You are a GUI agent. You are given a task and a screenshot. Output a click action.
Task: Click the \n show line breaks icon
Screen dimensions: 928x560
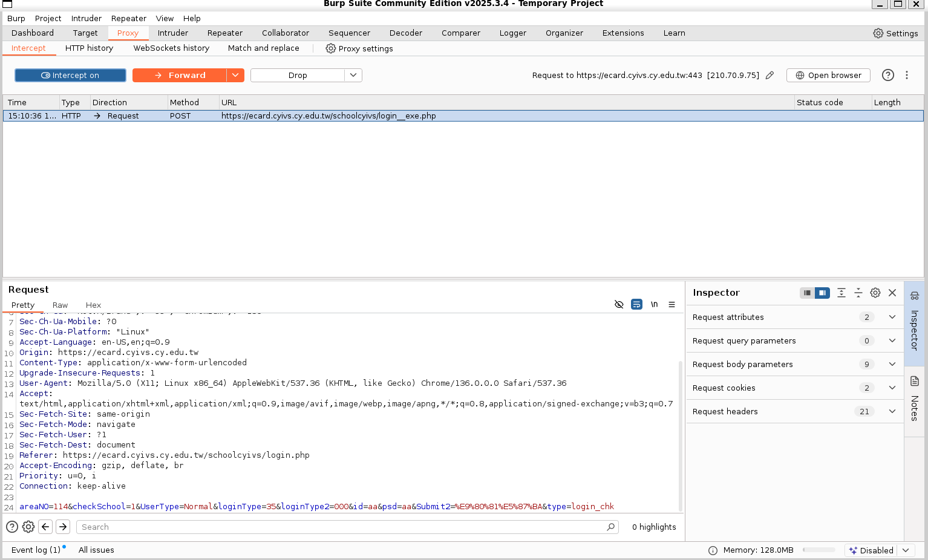655,304
